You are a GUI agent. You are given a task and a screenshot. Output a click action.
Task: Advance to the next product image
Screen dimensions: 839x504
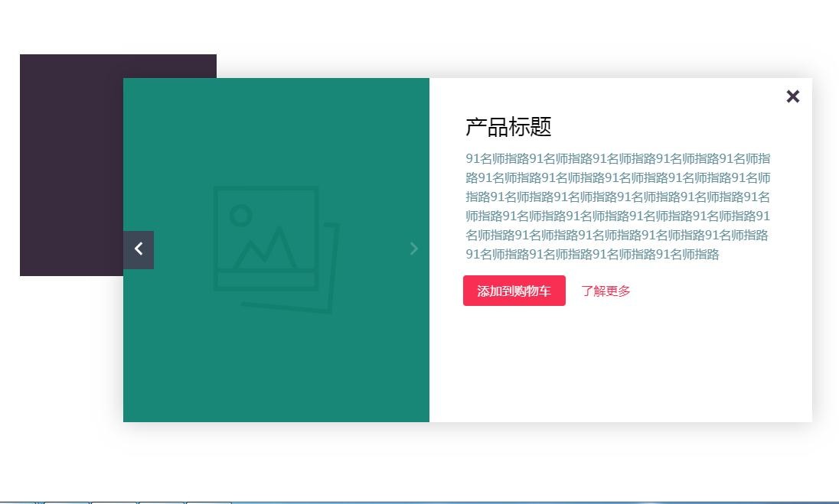click(x=413, y=249)
